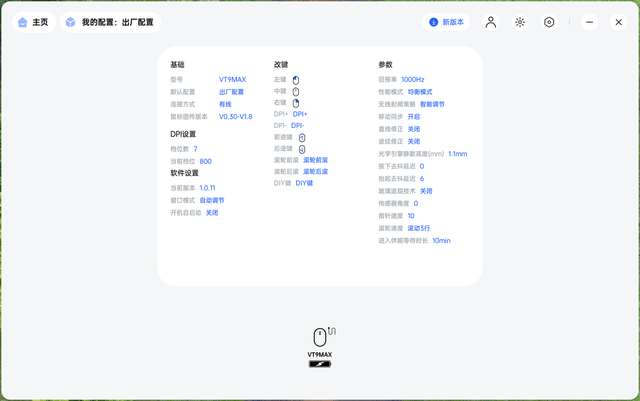Click the 按下去抖延迟 value 0
Viewport: 640px width, 401px height.
coord(422,166)
